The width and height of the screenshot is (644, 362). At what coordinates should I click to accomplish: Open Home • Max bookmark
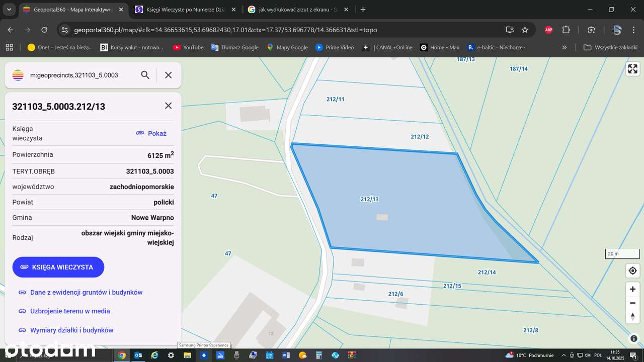[440, 47]
